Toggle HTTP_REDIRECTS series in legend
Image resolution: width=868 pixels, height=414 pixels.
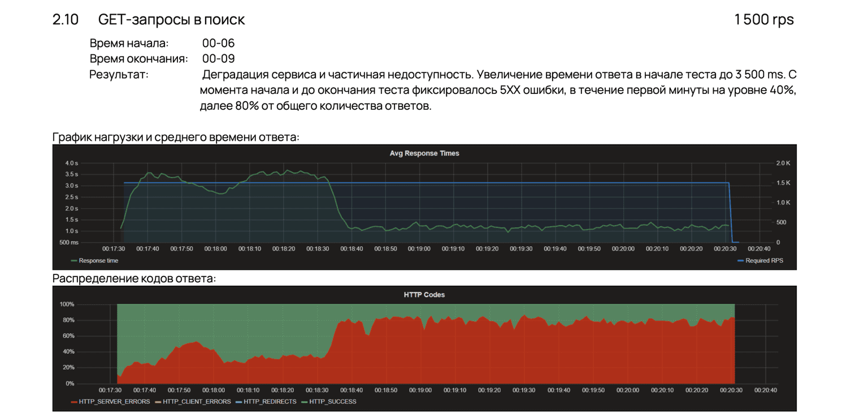pyautogui.click(x=270, y=402)
